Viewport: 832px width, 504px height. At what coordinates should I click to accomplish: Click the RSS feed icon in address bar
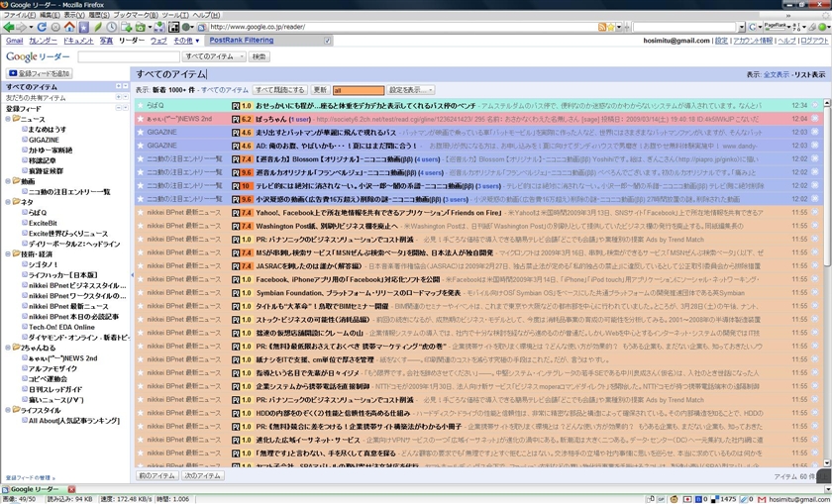pyautogui.click(x=602, y=27)
